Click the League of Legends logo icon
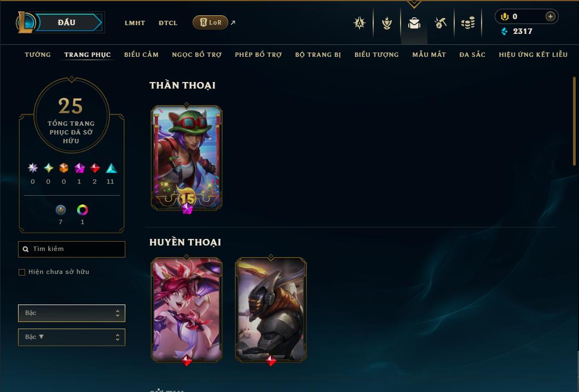The height and width of the screenshot is (392, 579). tap(25, 22)
